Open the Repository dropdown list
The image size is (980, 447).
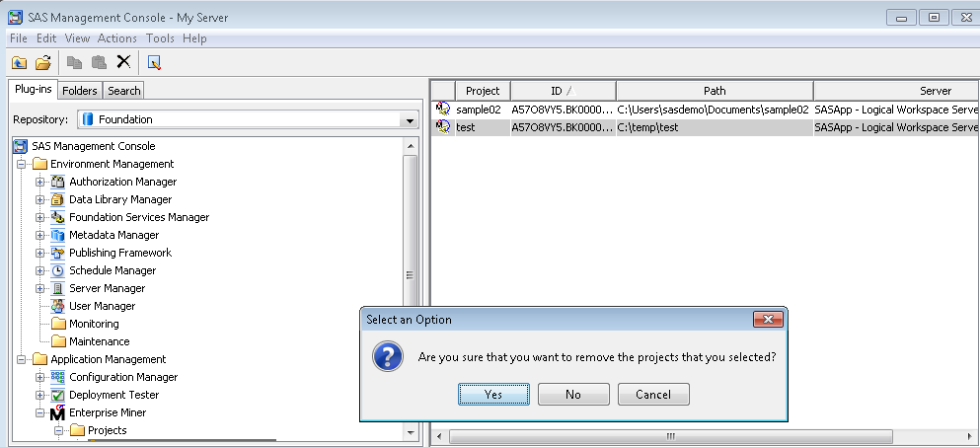coord(410,119)
